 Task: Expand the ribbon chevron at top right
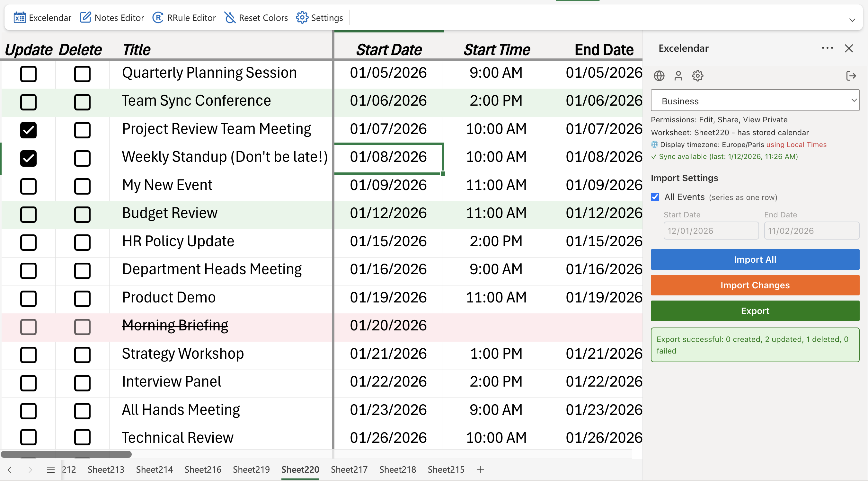[853, 20]
